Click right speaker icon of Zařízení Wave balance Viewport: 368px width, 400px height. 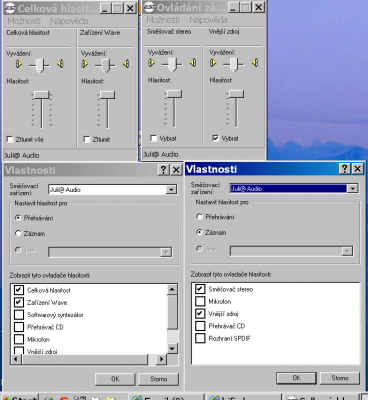[x=126, y=64]
